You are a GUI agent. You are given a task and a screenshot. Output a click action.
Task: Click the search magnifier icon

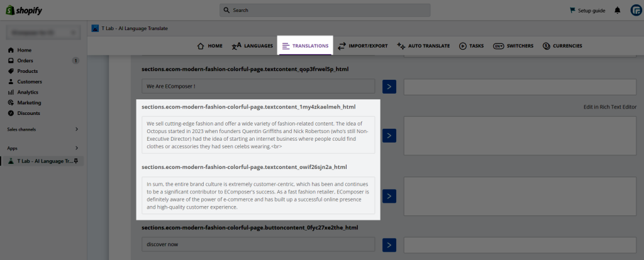coord(226,10)
